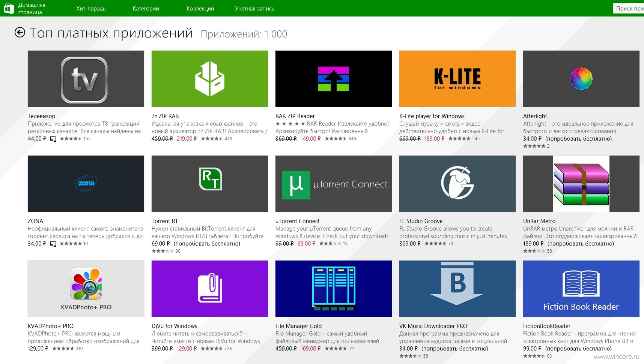Open the ZONA logo tile
The width and height of the screenshot is (644, 364).
tap(86, 184)
